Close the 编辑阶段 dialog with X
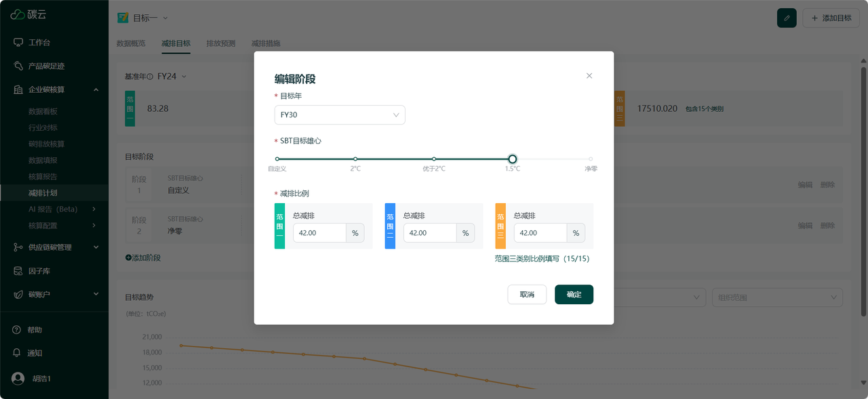 589,76
